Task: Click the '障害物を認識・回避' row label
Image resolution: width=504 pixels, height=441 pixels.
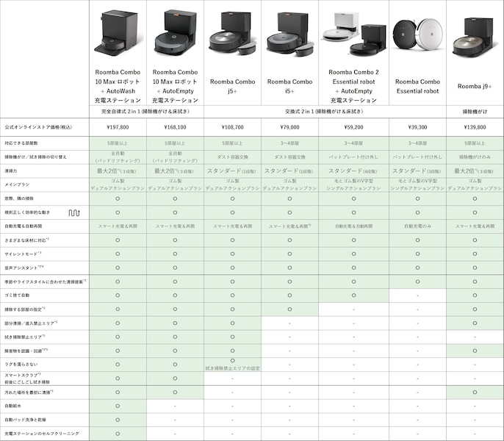Action: click(26, 351)
